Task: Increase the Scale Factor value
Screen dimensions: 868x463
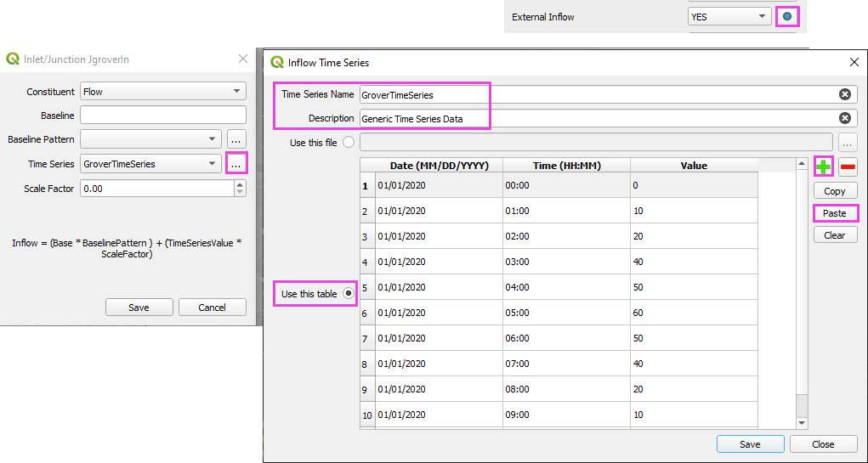Action: click(x=240, y=184)
